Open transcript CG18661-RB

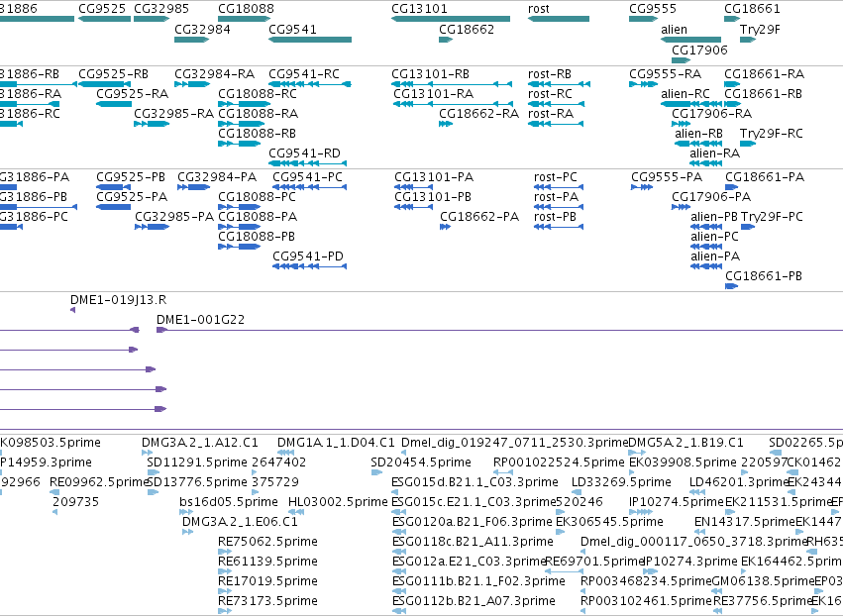[732, 104]
